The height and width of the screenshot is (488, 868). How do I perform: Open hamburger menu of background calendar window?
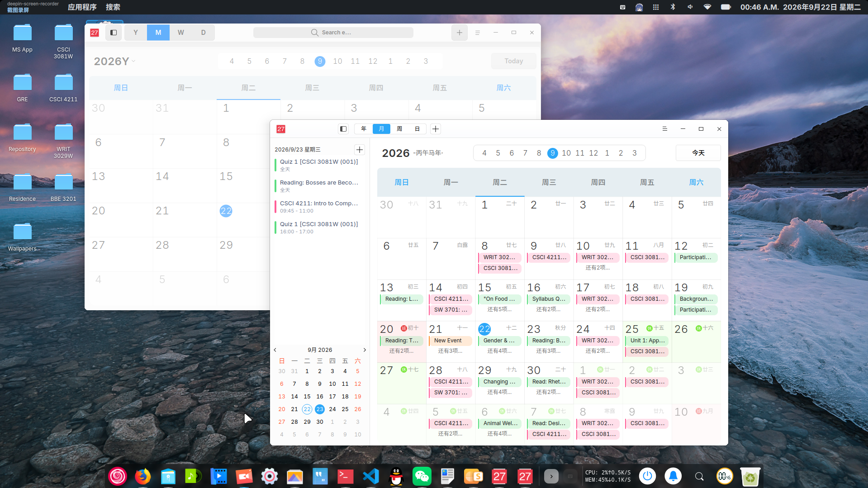coord(478,33)
